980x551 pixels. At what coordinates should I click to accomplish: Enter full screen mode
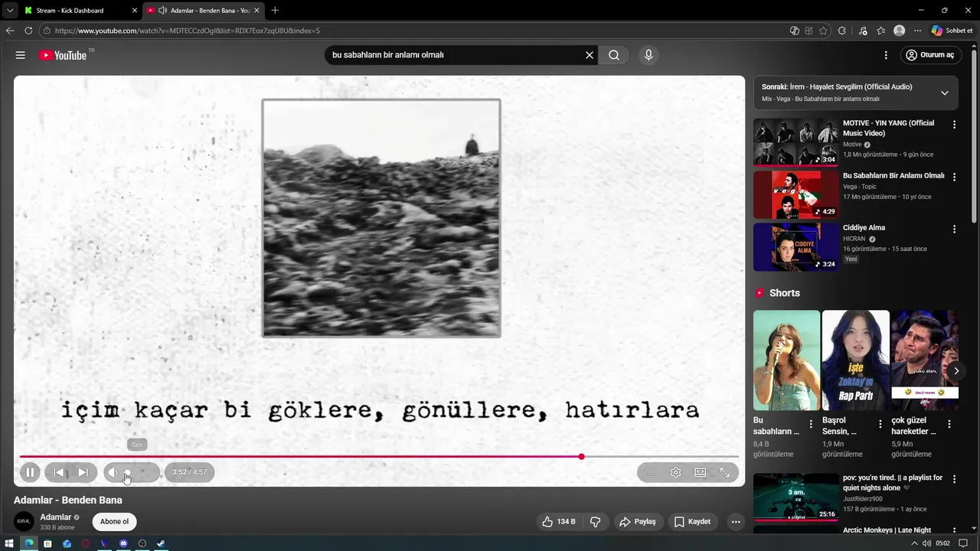(725, 472)
